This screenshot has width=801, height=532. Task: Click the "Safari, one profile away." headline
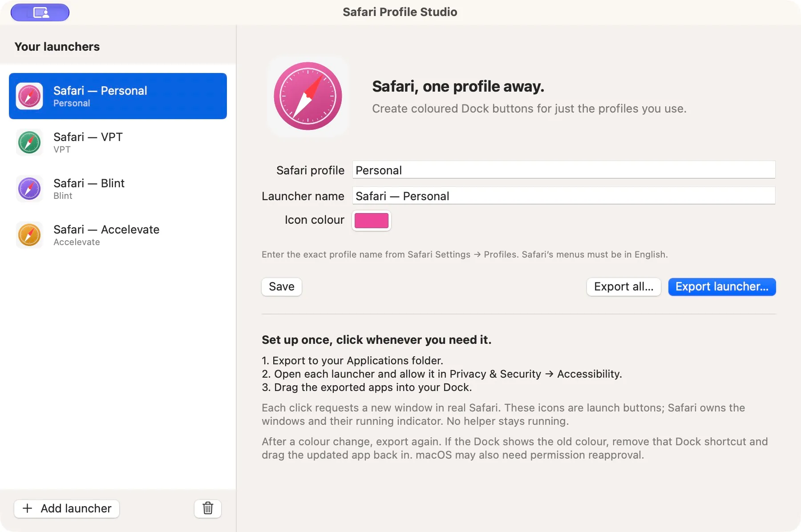[458, 86]
